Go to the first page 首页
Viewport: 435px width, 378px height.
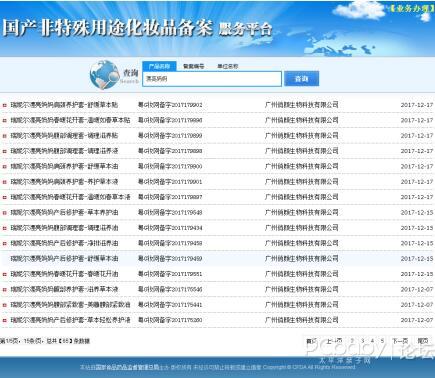[311, 341]
